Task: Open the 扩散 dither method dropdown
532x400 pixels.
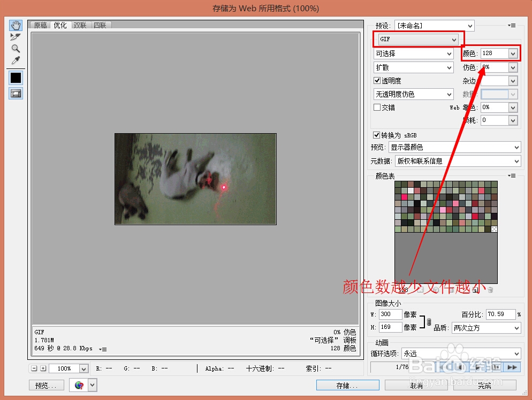Action: coord(413,67)
